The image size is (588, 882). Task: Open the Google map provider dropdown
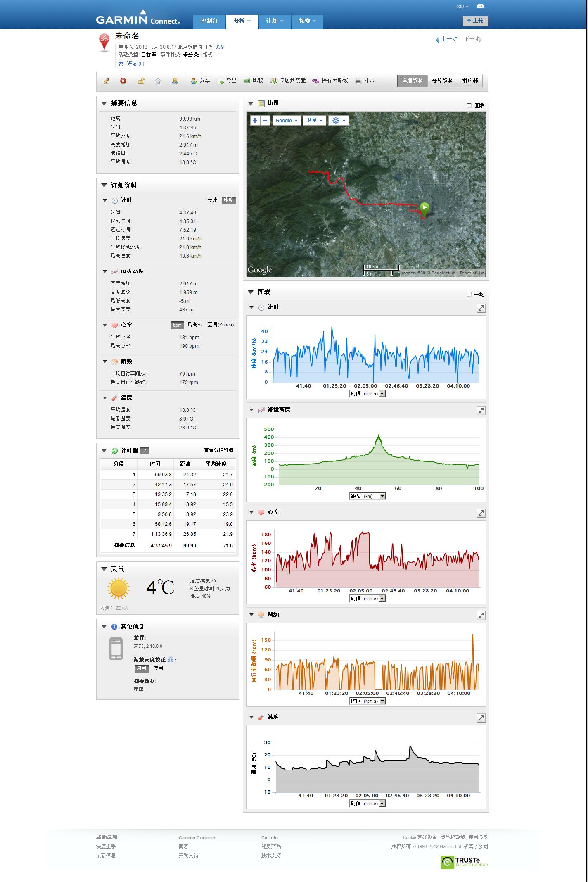pyautogui.click(x=287, y=120)
